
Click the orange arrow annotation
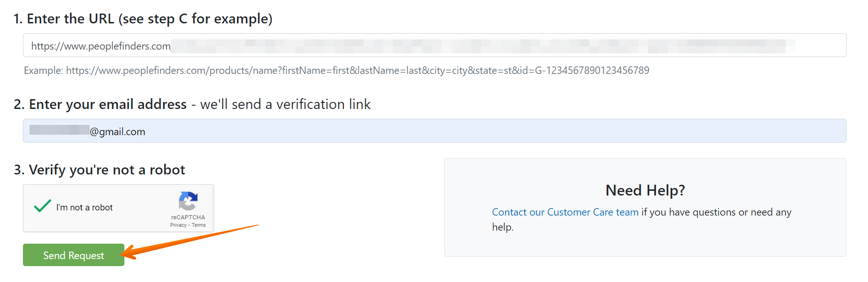tap(189, 242)
